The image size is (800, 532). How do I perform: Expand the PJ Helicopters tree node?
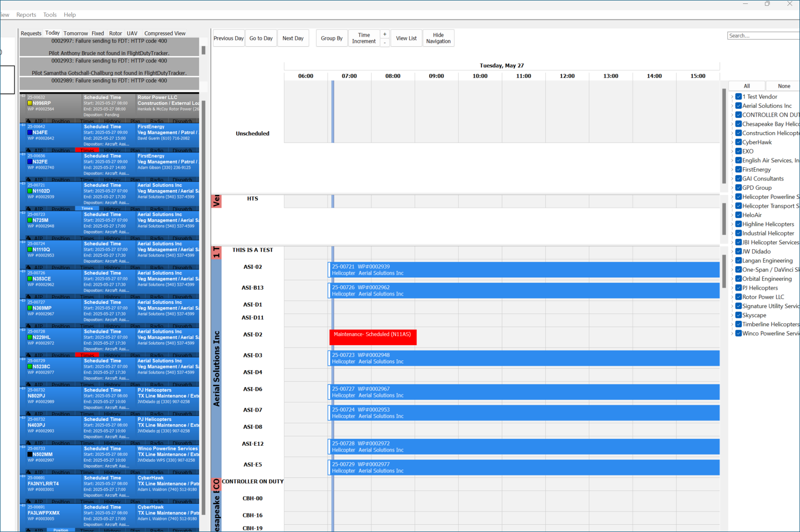[x=732, y=288]
